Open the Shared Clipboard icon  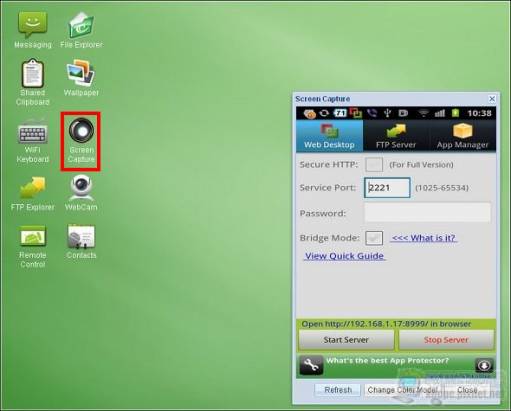coord(32,83)
